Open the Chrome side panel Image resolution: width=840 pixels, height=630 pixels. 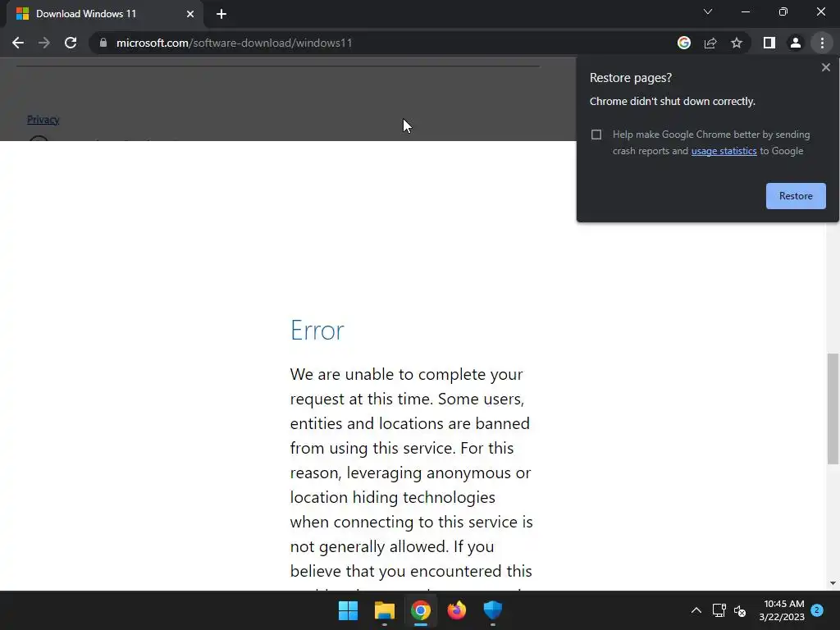click(x=769, y=43)
